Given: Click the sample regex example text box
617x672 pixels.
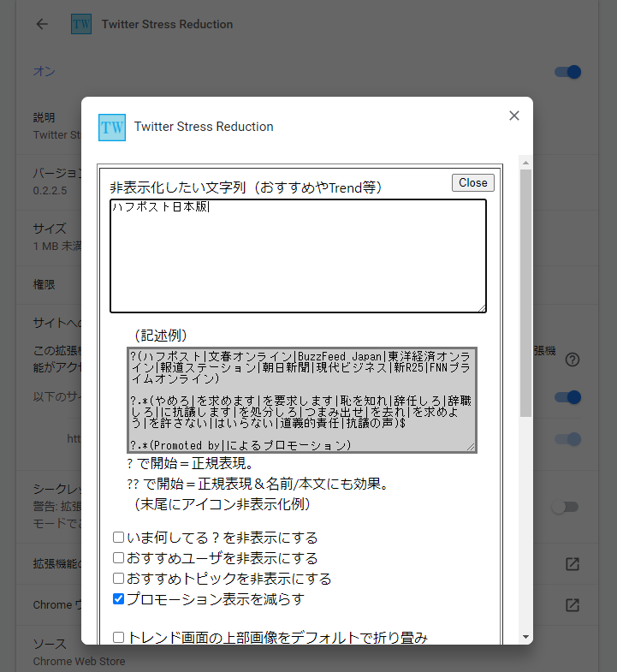Looking at the screenshot, I should tap(302, 400).
